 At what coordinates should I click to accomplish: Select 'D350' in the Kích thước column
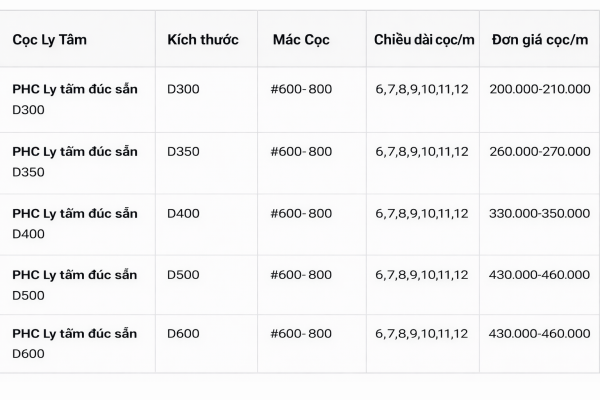pos(183,152)
